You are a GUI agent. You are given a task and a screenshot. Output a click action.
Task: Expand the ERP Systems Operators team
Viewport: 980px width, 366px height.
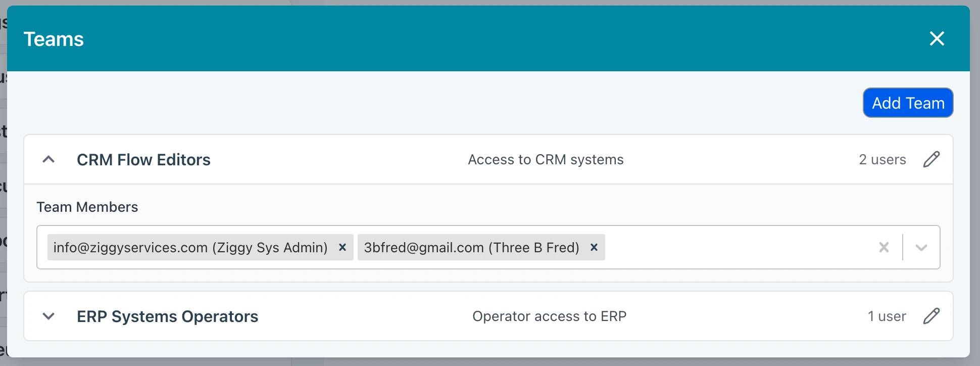pos(48,316)
